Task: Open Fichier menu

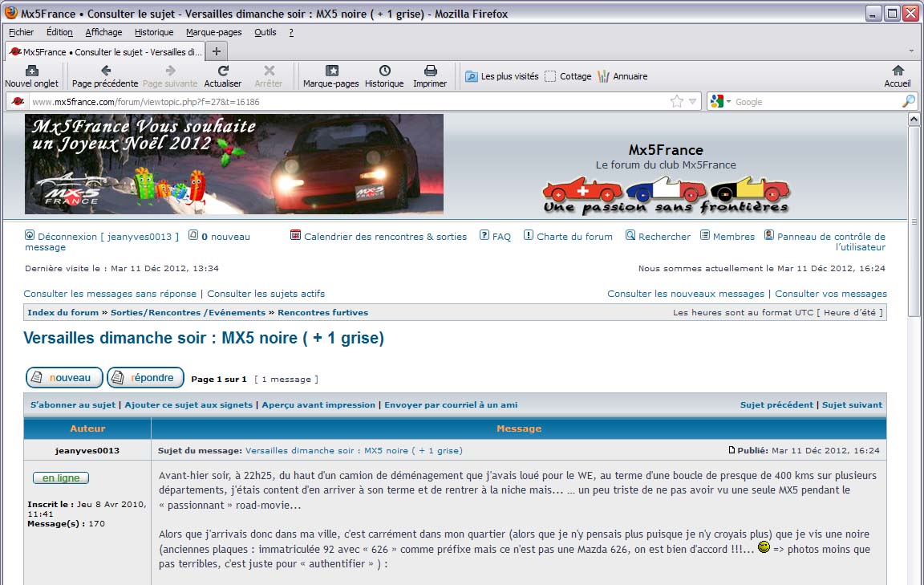Action: click(21, 32)
